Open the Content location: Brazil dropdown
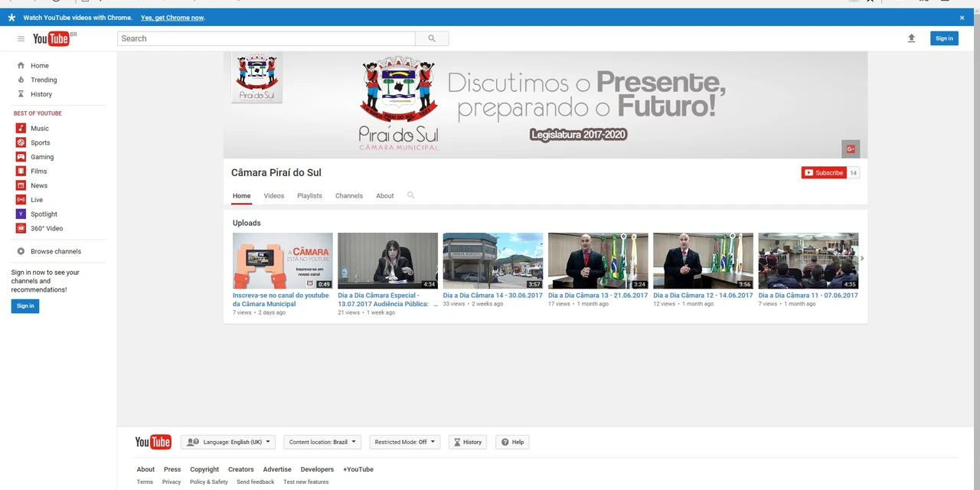This screenshot has height=490, width=980. click(x=322, y=442)
